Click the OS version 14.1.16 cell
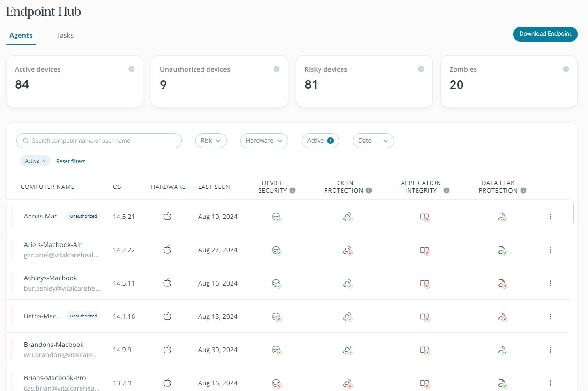The height and width of the screenshot is (391, 588). [124, 316]
